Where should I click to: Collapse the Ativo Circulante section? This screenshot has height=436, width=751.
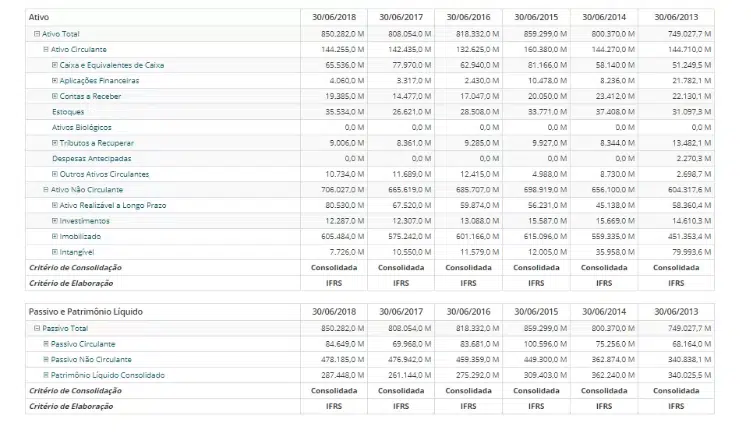coord(46,49)
